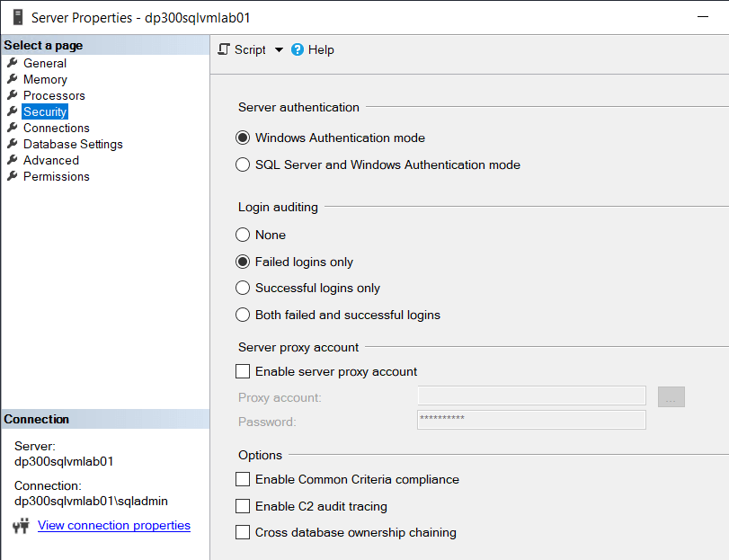Select SQL Server and Windows Authentication mode
The image size is (729, 560).
coord(243,164)
